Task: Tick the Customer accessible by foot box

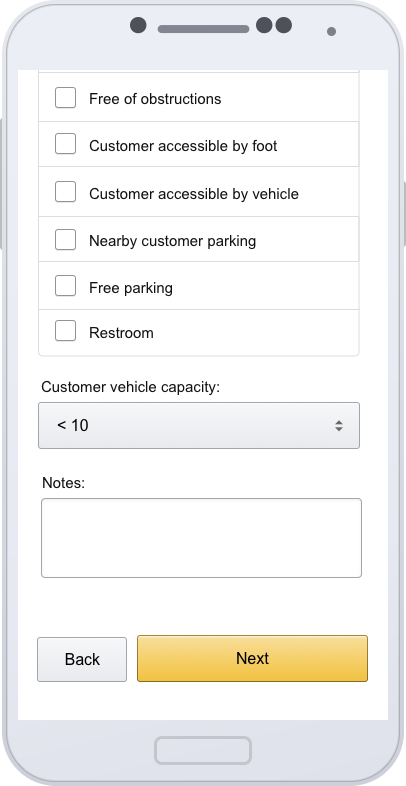Action: (x=65, y=144)
